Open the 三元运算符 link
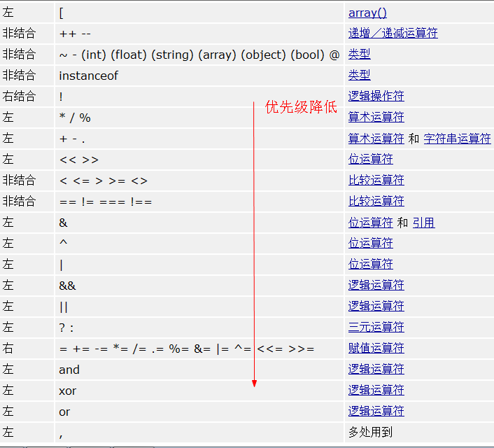Viewport: 494px width, 448px height. pos(376,328)
